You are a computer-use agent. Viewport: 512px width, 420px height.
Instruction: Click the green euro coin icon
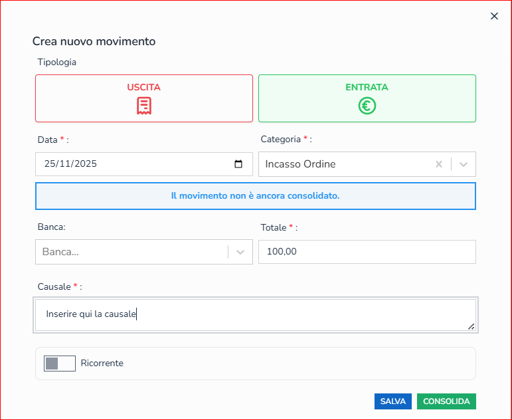[x=367, y=106]
